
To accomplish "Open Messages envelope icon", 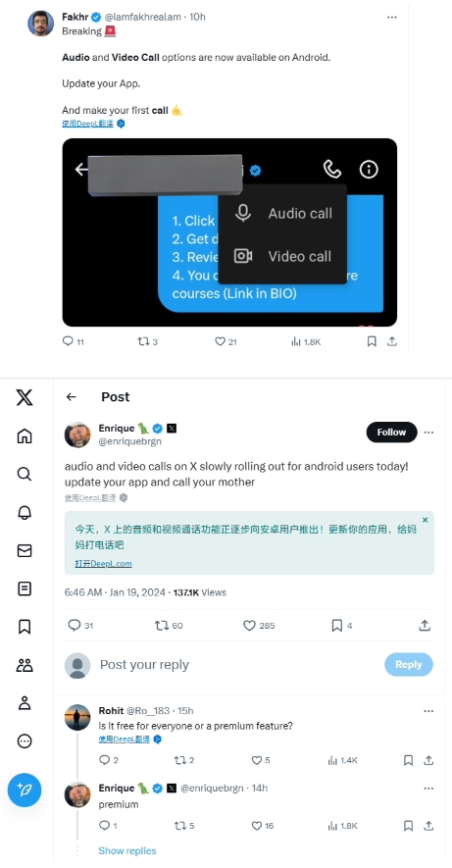I will point(25,551).
